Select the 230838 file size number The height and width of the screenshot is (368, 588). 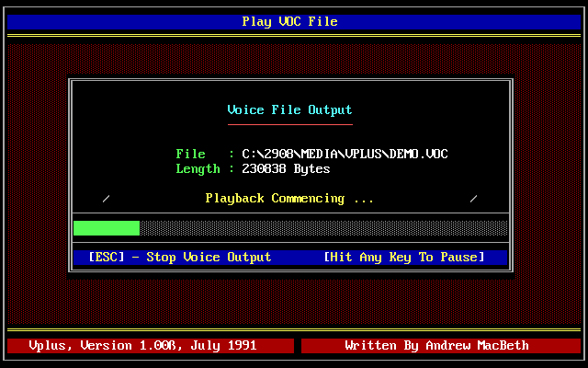pos(264,169)
